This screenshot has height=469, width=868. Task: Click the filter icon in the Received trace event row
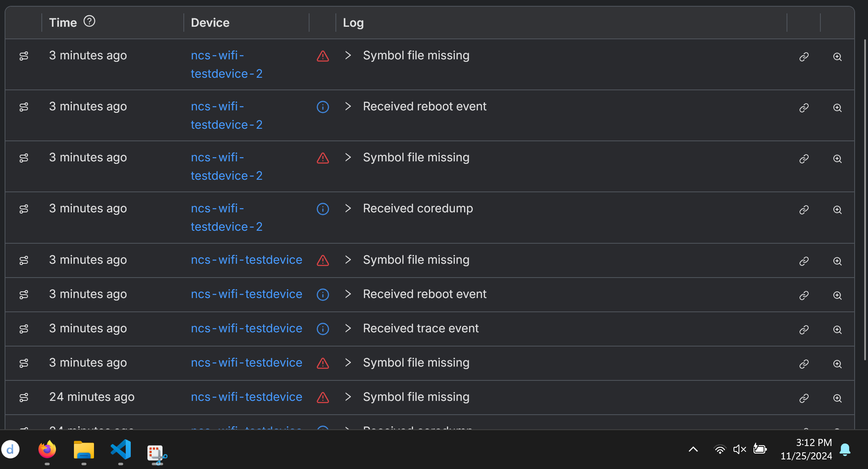coord(24,329)
